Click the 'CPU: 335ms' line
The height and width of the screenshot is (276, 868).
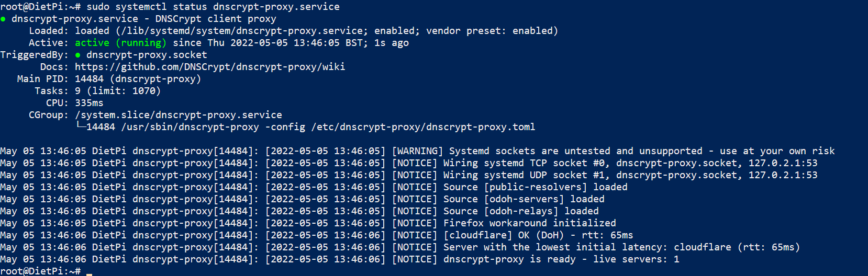coord(74,103)
